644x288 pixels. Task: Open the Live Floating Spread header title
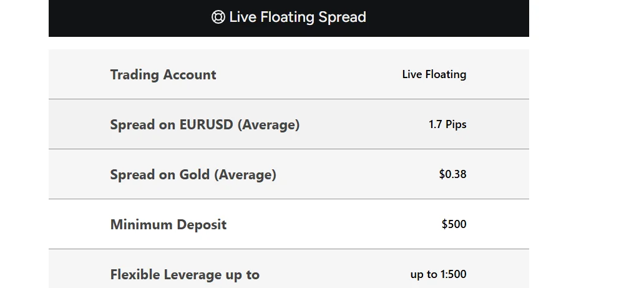click(297, 17)
